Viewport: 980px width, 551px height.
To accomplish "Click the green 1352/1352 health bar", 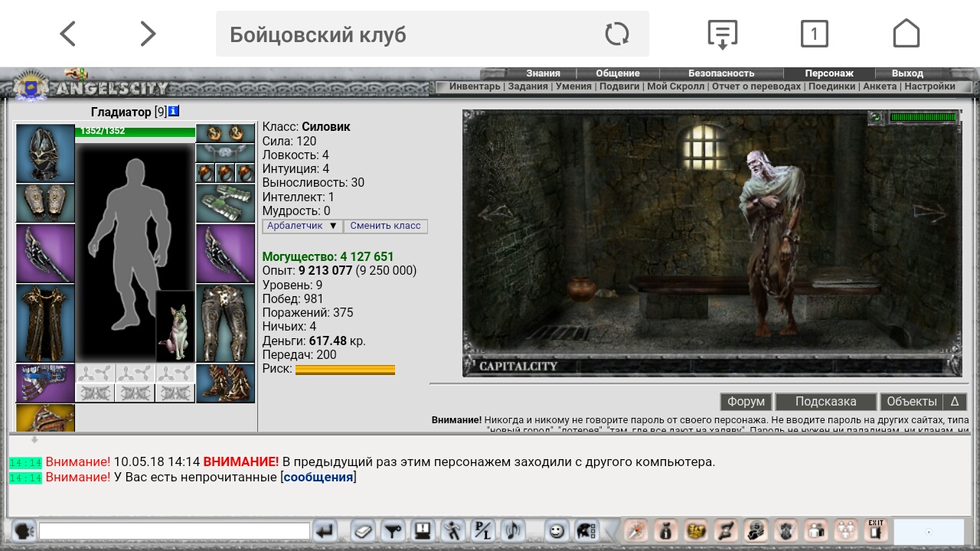I will [x=136, y=132].
